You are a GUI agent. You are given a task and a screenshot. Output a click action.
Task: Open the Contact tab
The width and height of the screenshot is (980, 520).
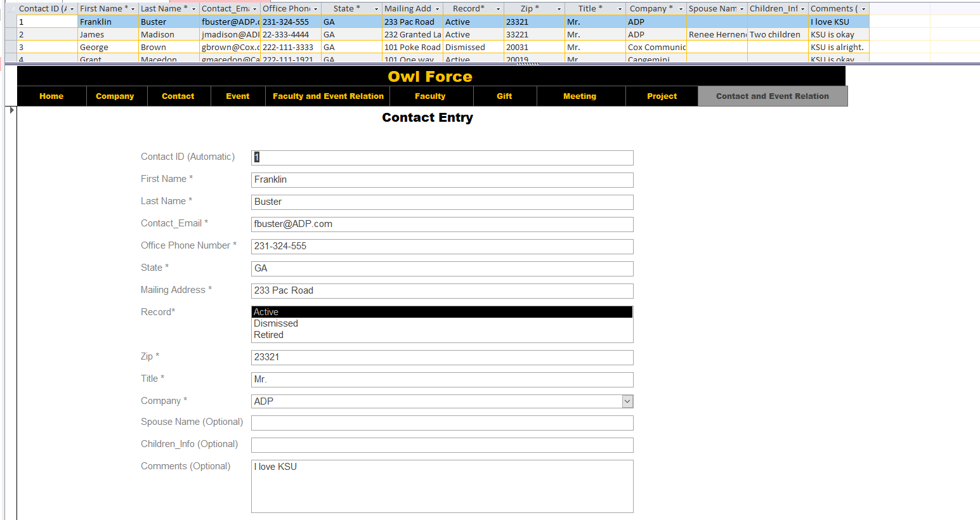tap(178, 96)
